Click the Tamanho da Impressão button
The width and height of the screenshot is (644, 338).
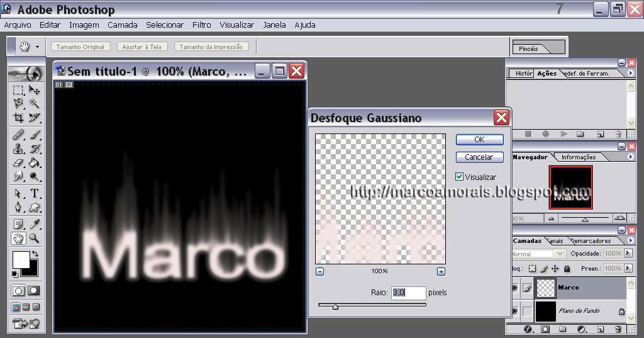click(x=211, y=47)
